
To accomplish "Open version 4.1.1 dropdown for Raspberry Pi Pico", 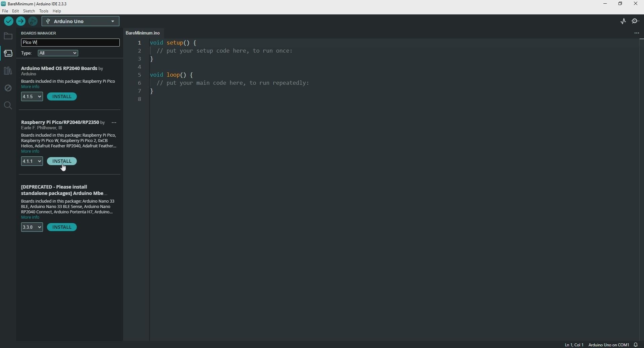I will (32, 161).
